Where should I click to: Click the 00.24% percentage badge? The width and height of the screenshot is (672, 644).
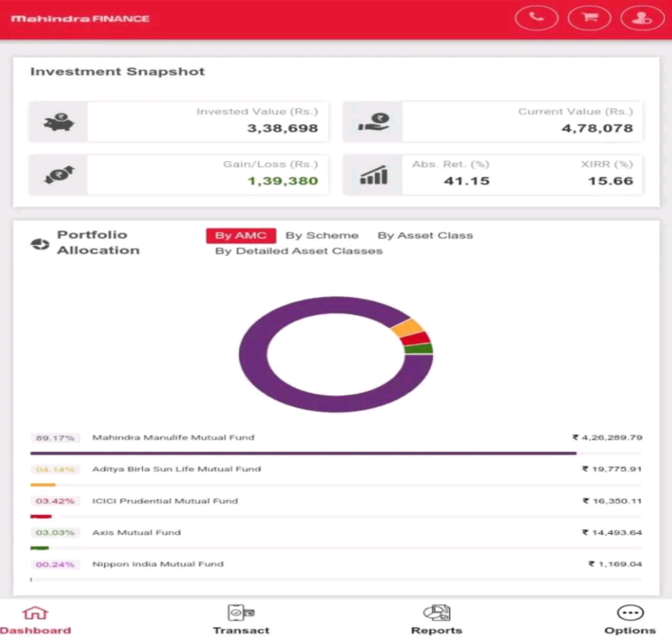[x=55, y=564]
